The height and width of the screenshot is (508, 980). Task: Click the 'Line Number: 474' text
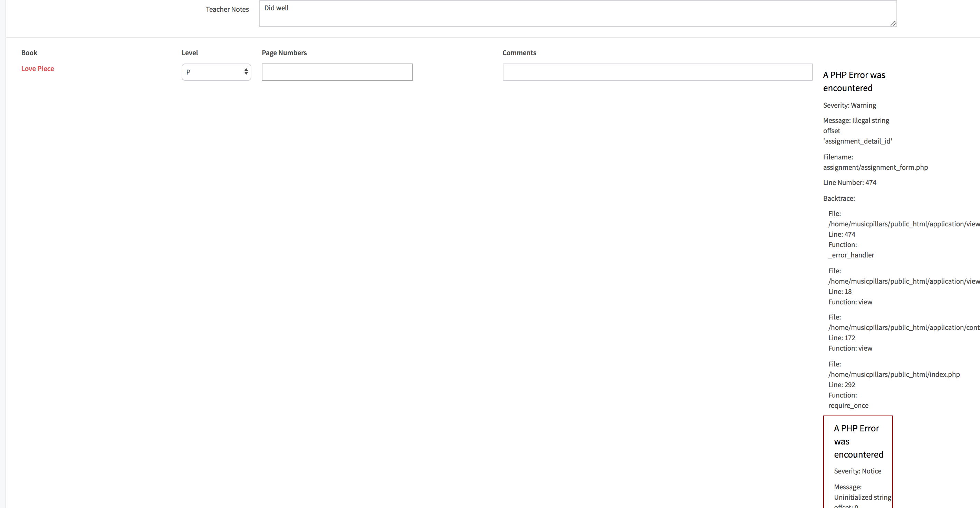pos(849,183)
